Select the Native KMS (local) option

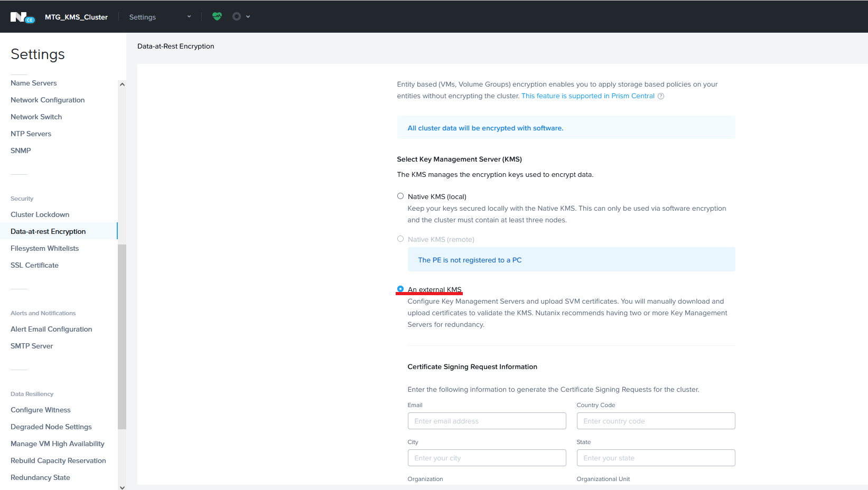[400, 196]
